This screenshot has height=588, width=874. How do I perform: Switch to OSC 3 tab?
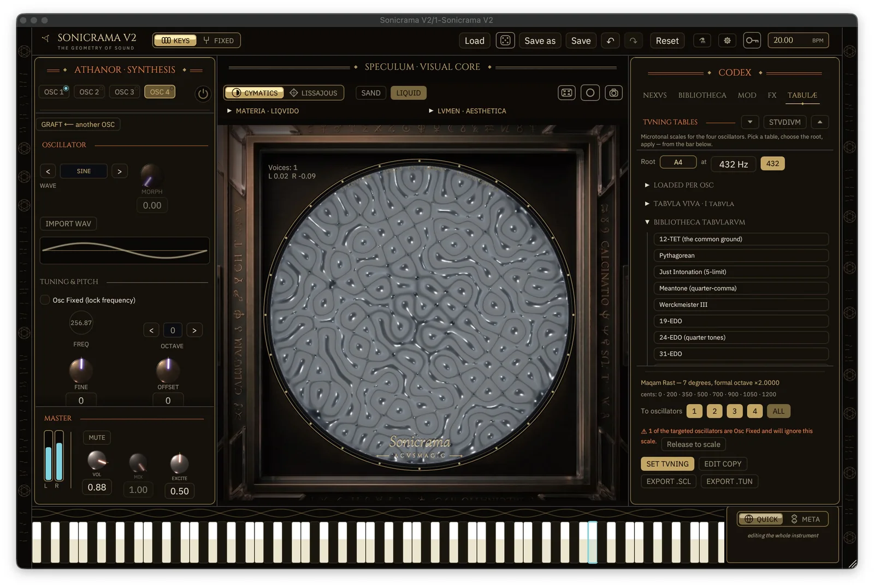(125, 92)
